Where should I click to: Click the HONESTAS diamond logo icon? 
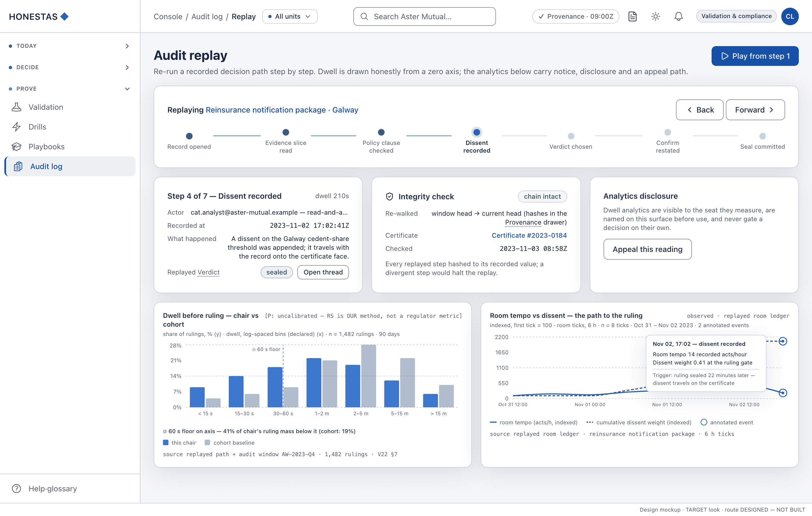click(x=64, y=16)
